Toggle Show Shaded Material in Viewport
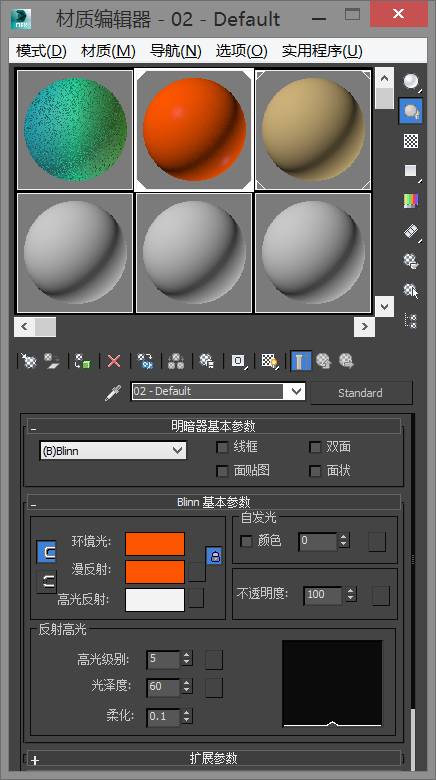Image resolution: width=436 pixels, height=780 pixels. point(270,361)
